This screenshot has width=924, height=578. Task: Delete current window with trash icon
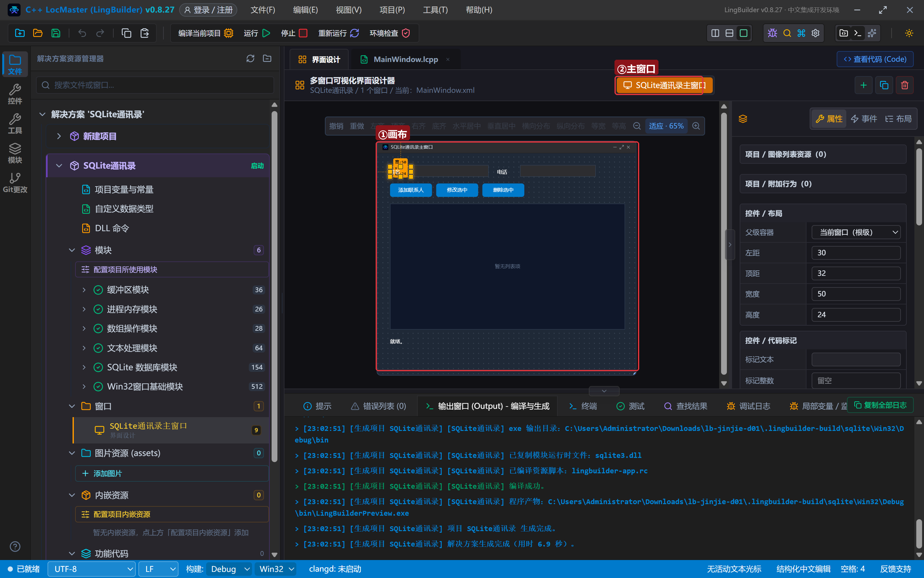pos(904,85)
